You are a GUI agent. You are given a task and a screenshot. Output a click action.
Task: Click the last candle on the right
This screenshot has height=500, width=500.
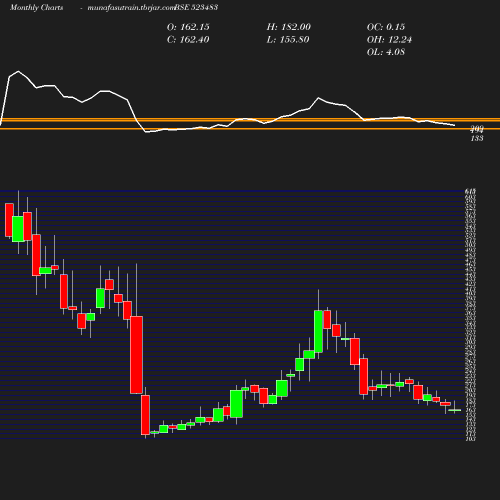(454, 410)
